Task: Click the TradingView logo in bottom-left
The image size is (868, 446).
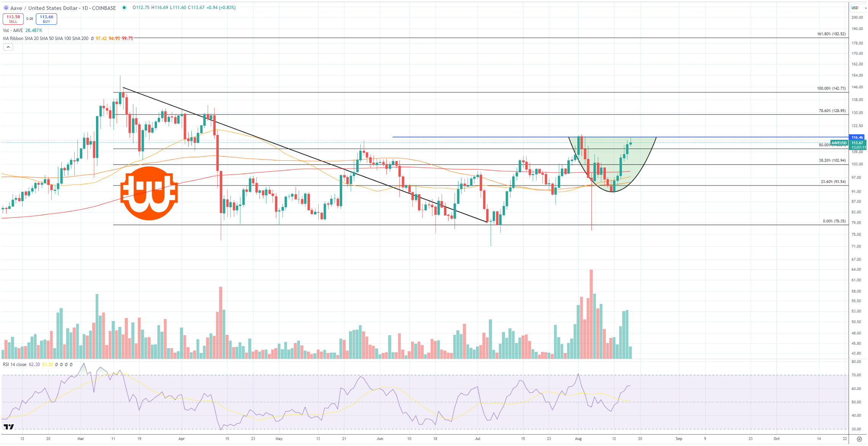Action: coord(9,427)
